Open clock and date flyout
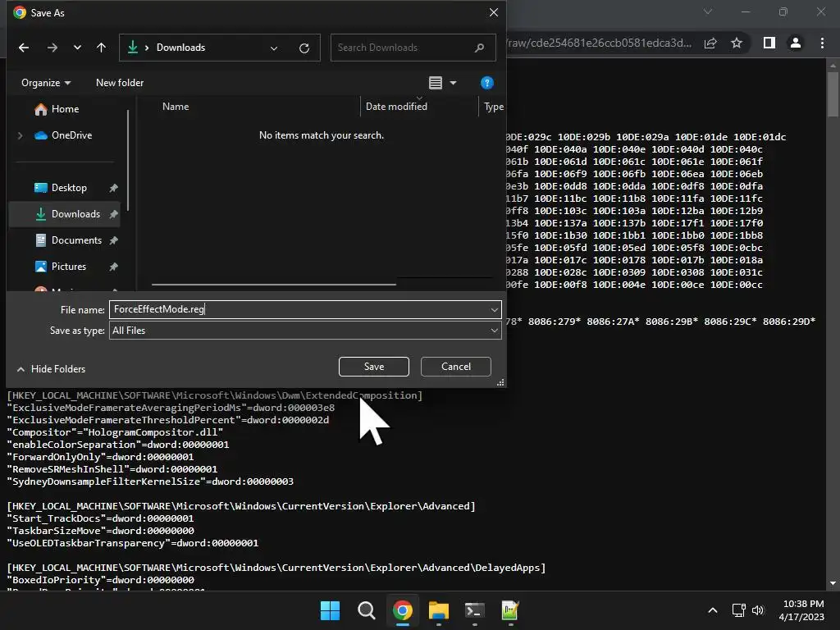Viewport: 840px width, 630px height. coord(801,610)
